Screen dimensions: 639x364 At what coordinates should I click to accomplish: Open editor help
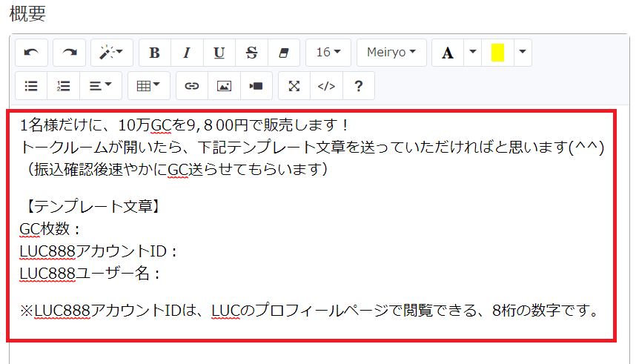click(359, 86)
